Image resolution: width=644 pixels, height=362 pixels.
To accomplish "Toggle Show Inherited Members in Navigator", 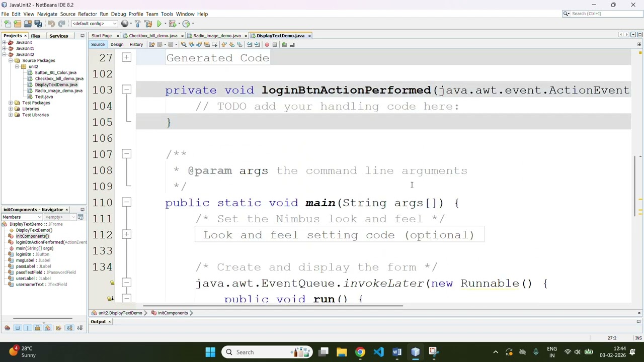I will (x=7, y=328).
